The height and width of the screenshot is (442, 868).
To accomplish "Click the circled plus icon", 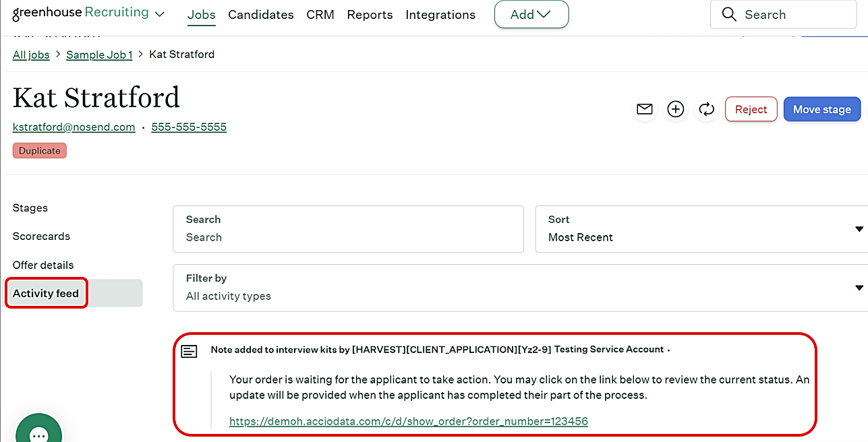I will pos(676,109).
